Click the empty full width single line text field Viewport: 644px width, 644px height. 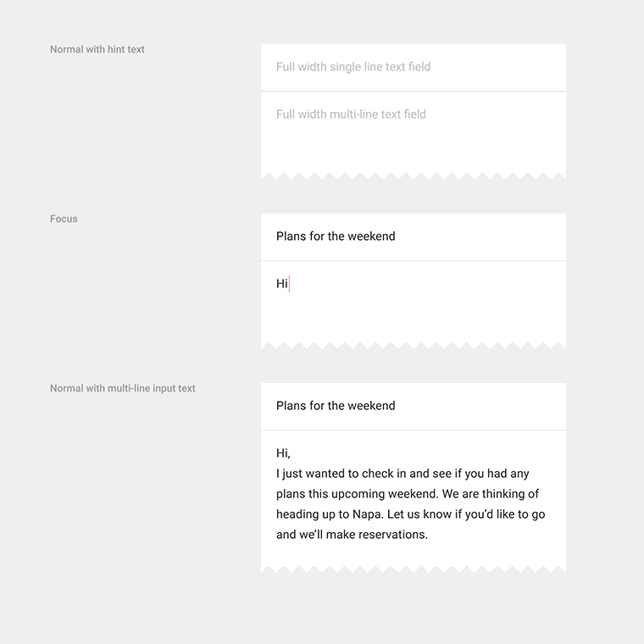pos(414,67)
